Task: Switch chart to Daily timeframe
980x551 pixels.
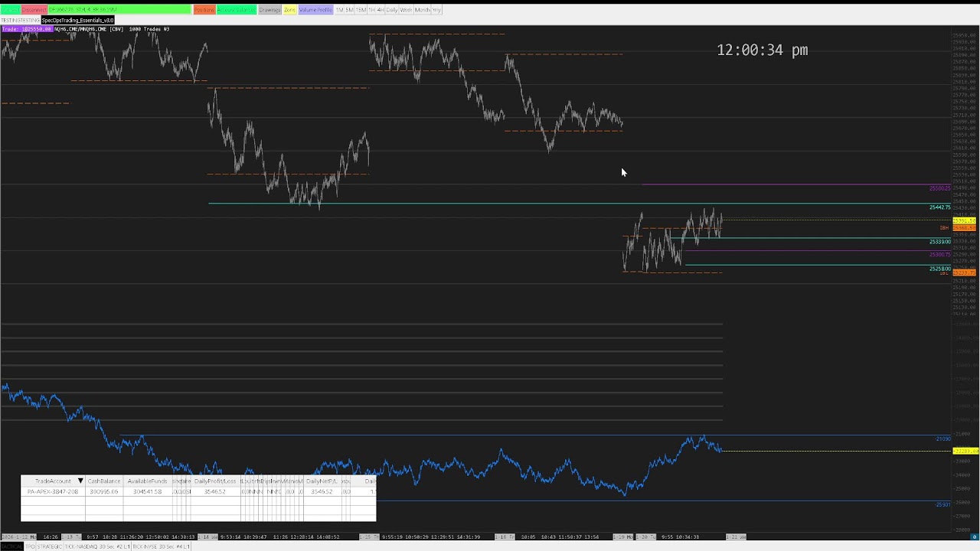Action: tap(392, 10)
